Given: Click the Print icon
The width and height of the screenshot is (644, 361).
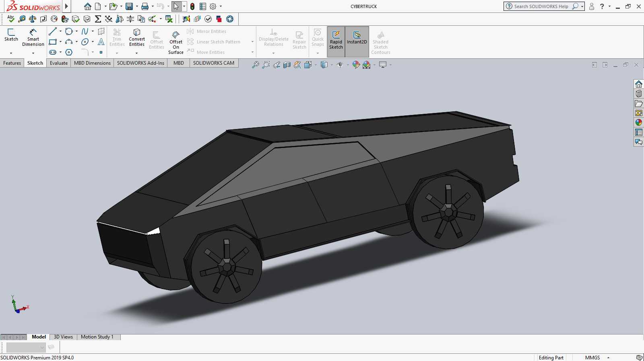Looking at the screenshot, I should click(x=145, y=6).
